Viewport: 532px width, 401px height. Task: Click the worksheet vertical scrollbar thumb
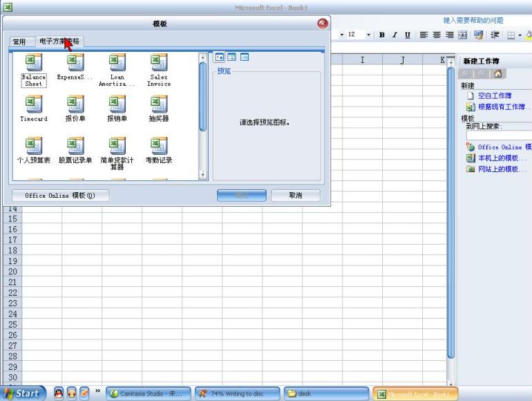tap(451, 212)
